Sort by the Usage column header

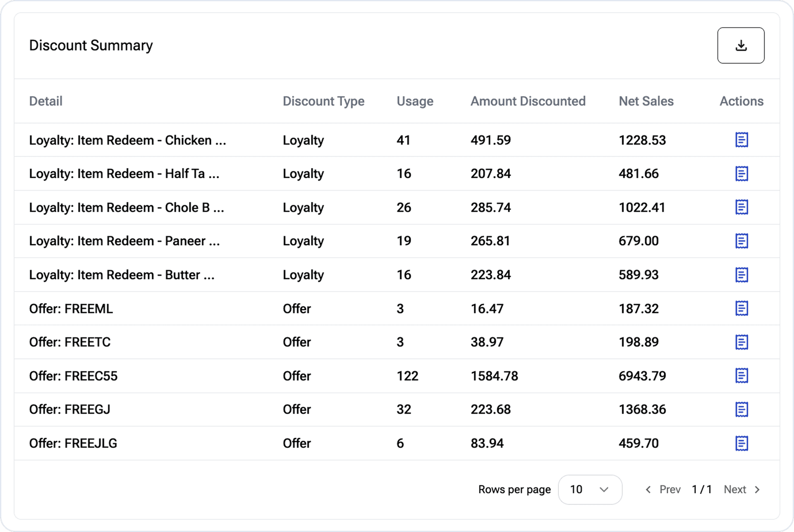tap(415, 101)
